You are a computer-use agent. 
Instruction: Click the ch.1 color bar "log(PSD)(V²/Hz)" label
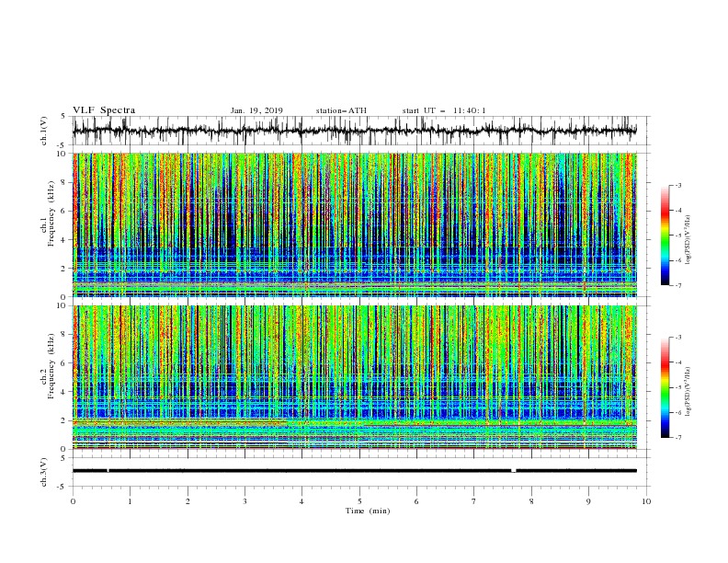[x=688, y=240]
